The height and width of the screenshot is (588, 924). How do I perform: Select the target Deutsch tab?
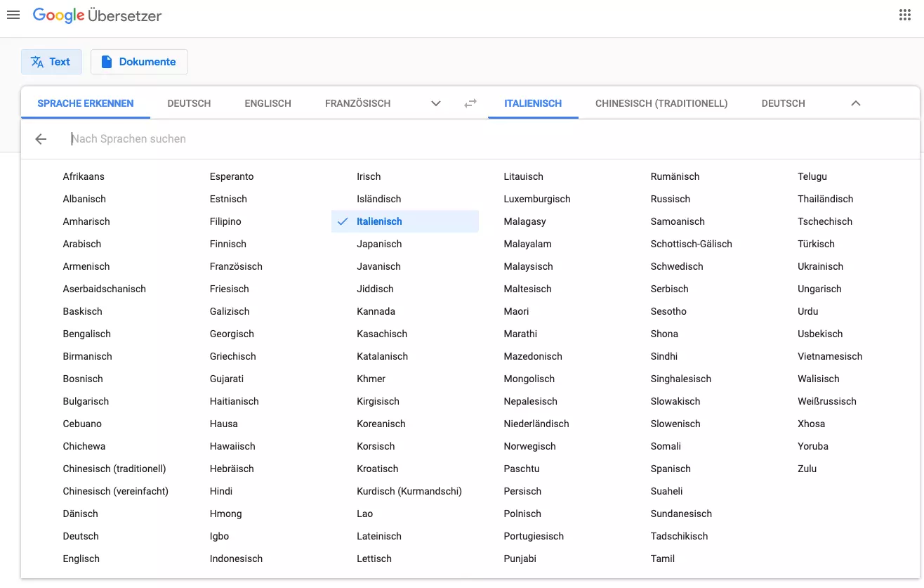click(783, 103)
